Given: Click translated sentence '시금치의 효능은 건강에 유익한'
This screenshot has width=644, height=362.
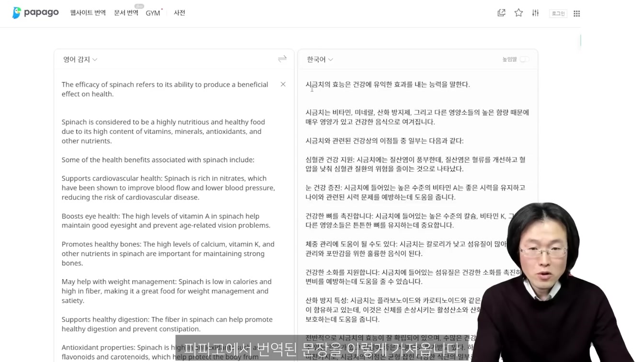Looking at the screenshot, I should (x=388, y=84).
